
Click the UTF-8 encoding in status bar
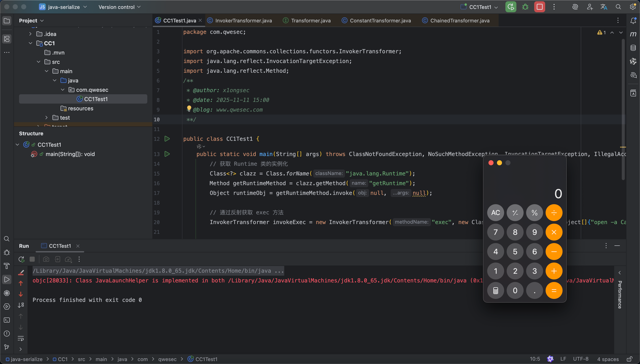coord(581,359)
